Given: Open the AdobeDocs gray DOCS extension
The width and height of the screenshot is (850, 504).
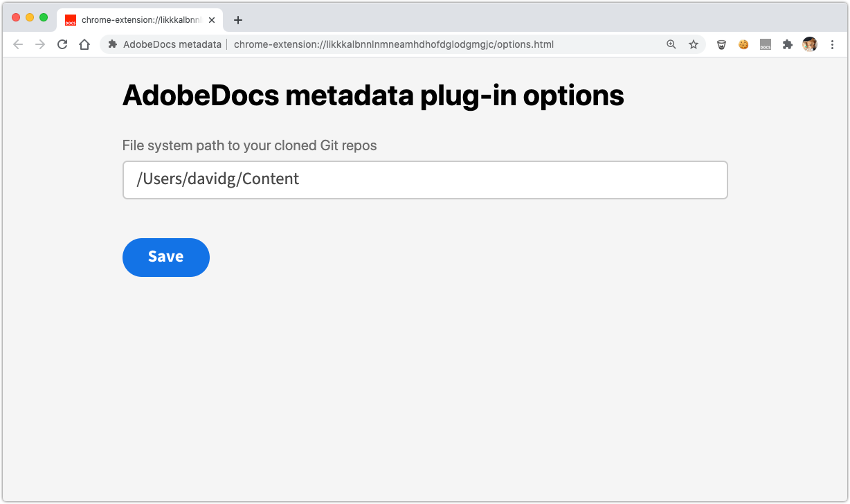Looking at the screenshot, I should (x=765, y=44).
